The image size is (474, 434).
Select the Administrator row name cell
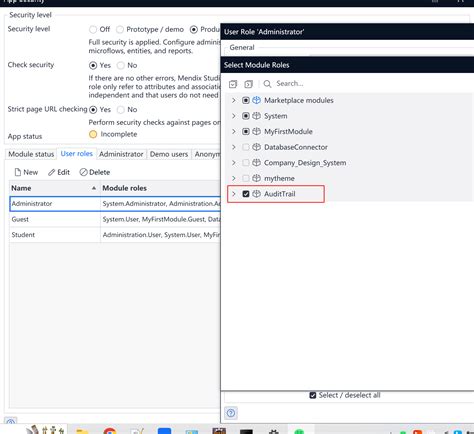click(55, 204)
